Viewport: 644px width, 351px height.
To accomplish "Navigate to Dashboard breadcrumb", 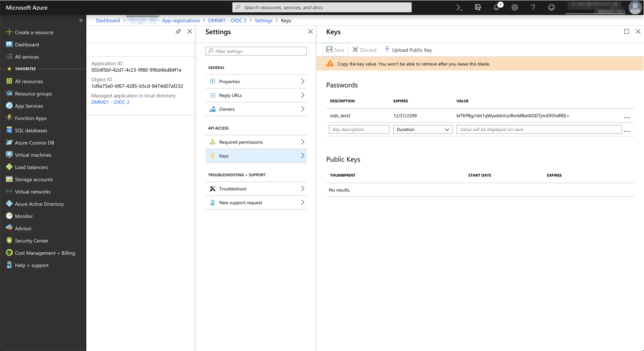I will coord(107,20).
